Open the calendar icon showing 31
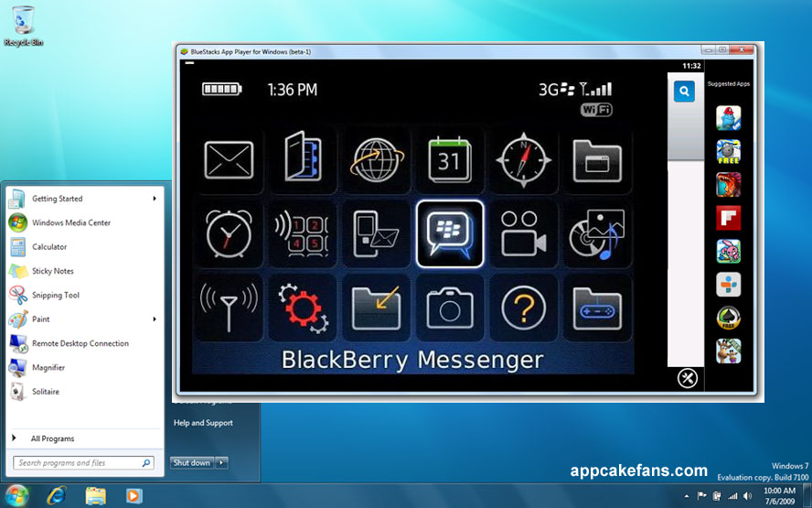 pyautogui.click(x=450, y=160)
